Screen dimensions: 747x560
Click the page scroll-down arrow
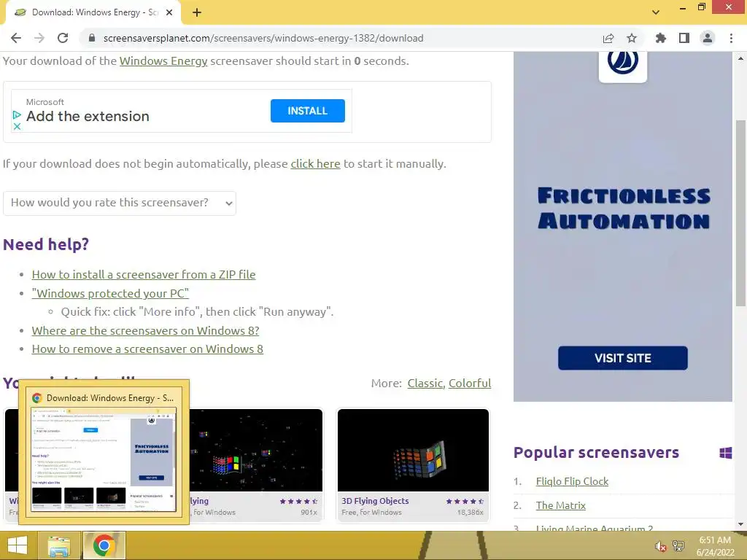(x=740, y=524)
